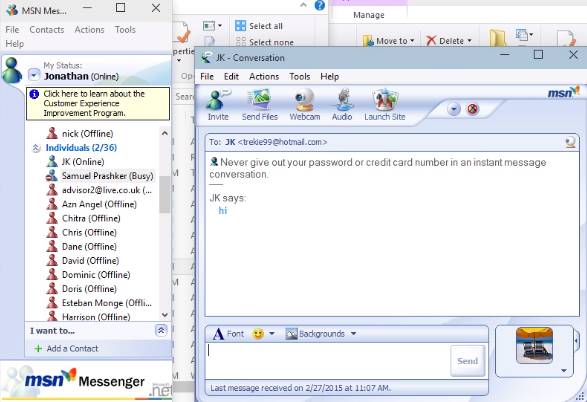Collapse display picture panel side arrow
Image resolution: width=587 pixels, height=402 pixels.
pos(577,341)
